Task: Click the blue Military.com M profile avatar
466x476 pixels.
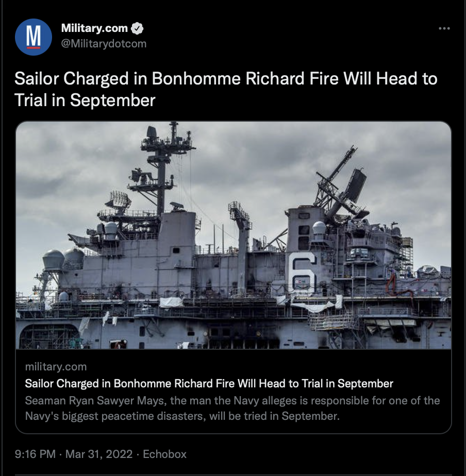Action: tap(34, 37)
